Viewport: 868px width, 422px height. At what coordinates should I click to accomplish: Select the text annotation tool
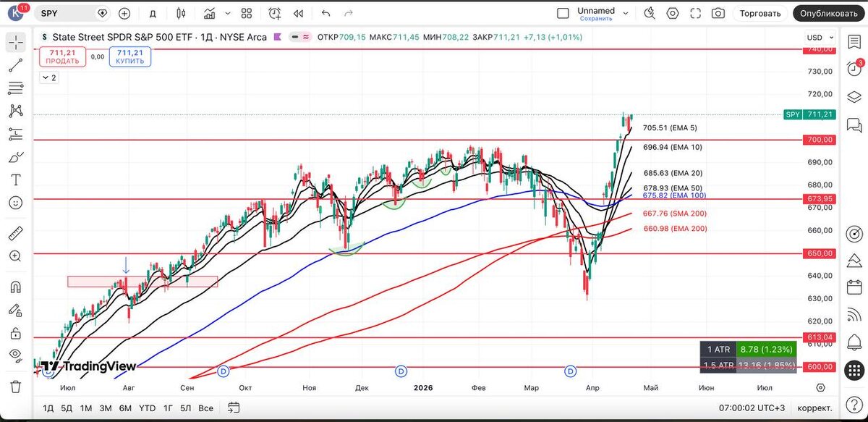tap(15, 180)
